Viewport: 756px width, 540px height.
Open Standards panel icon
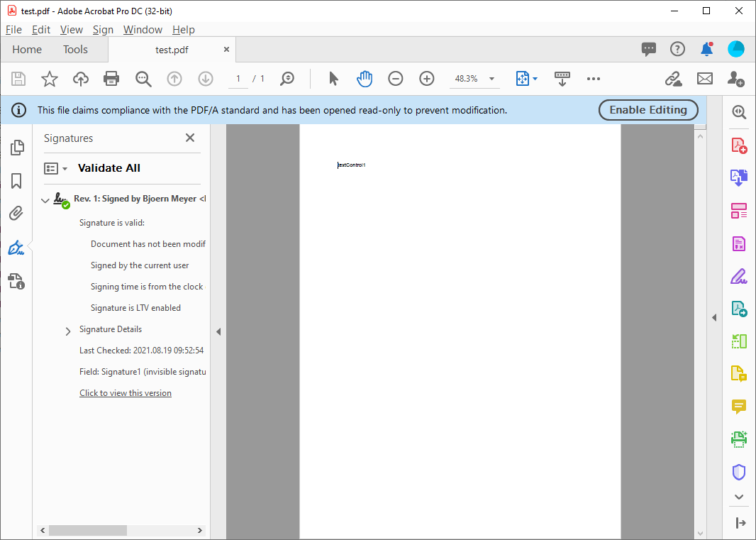tap(16, 281)
